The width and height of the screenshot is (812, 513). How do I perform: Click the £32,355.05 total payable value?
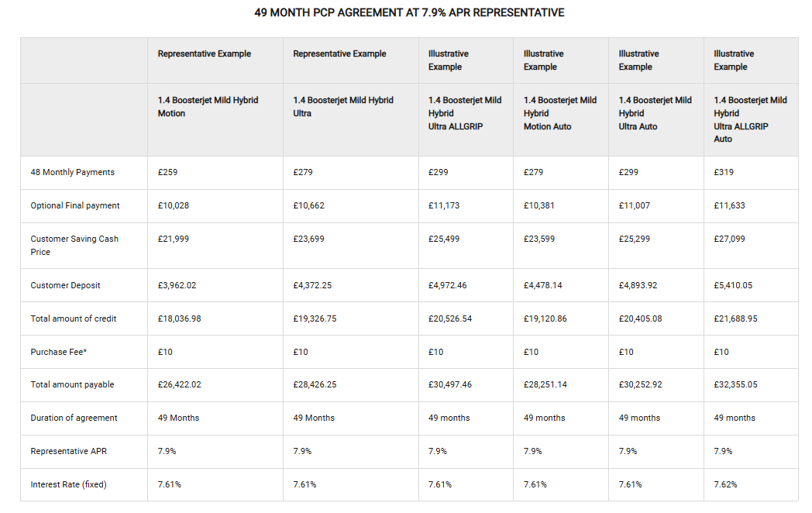[735, 384]
